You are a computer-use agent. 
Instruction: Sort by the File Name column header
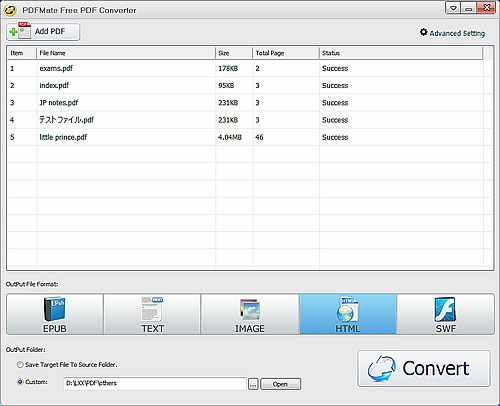coord(126,53)
